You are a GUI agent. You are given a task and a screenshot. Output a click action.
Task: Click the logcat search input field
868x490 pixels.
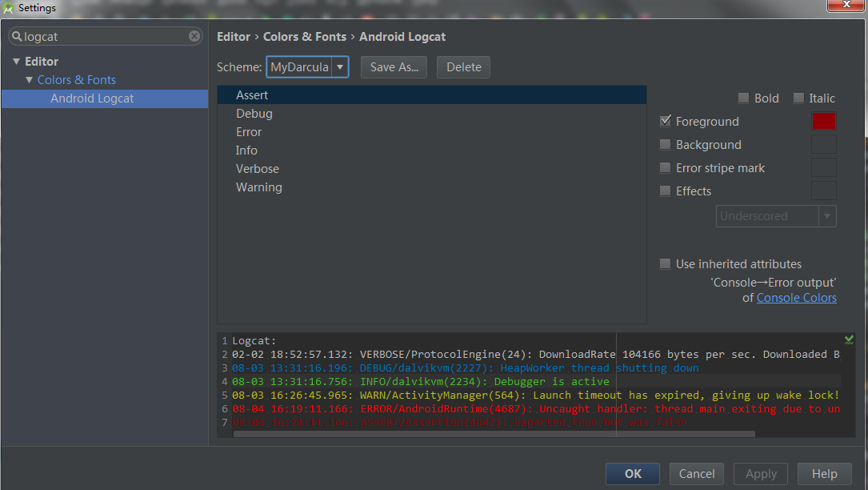tap(105, 36)
